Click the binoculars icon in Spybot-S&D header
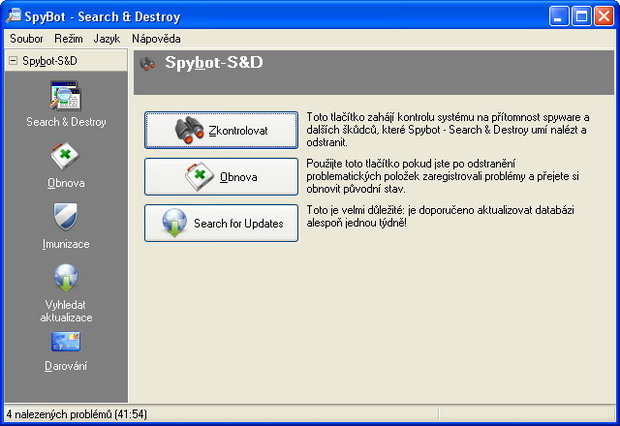This screenshot has width=620, height=426. click(x=147, y=63)
